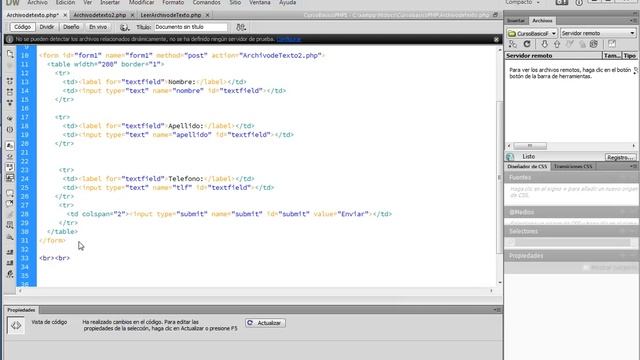Open Propiedades panel options menu
Screen dimensions: 640x360
[497, 310]
